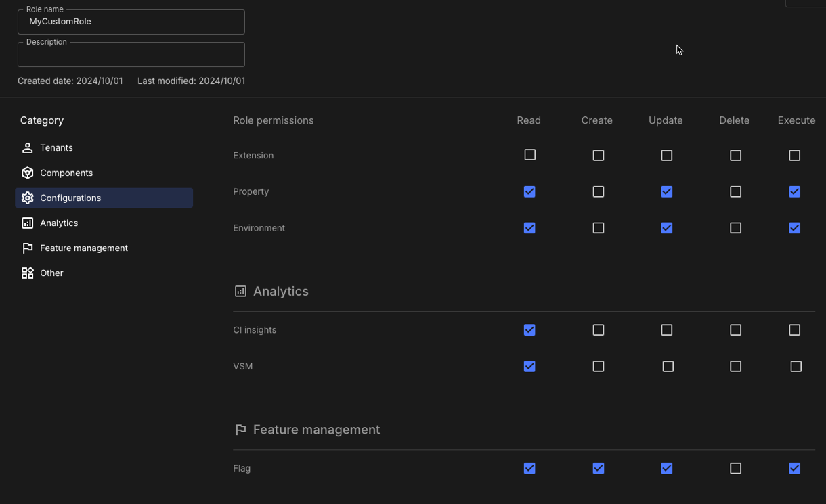The height and width of the screenshot is (504, 826).
Task: Click the Components cube icon
Action: coord(27,173)
